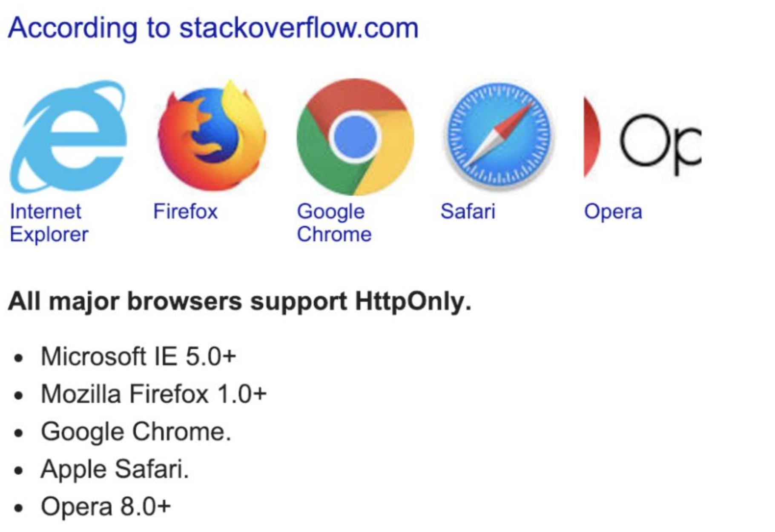775x532 pixels.
Task: Open the 'Safari' text link
Action: click(468, 212)
